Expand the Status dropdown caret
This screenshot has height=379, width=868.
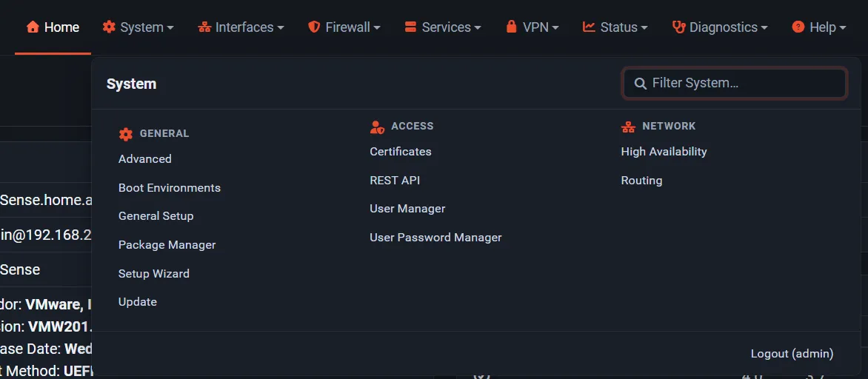coord(644,27)
